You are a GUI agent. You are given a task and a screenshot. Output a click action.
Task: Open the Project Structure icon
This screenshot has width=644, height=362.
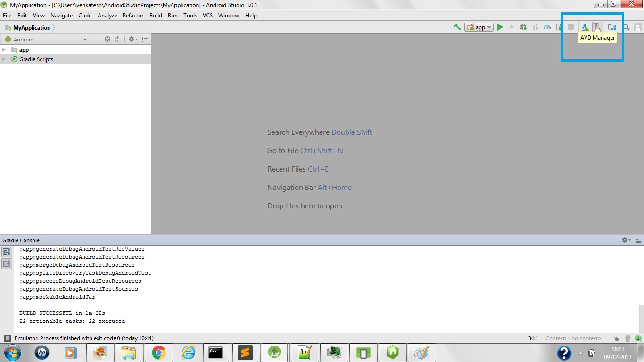coord(611,27)
